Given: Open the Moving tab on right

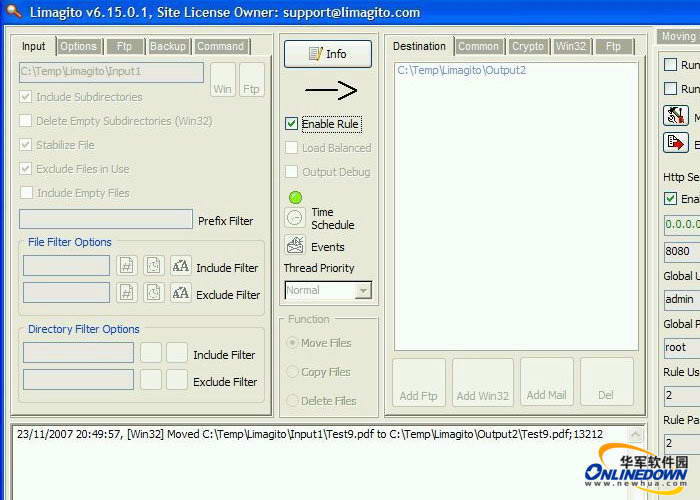Looking at the screenshot, I should point(679,37).
